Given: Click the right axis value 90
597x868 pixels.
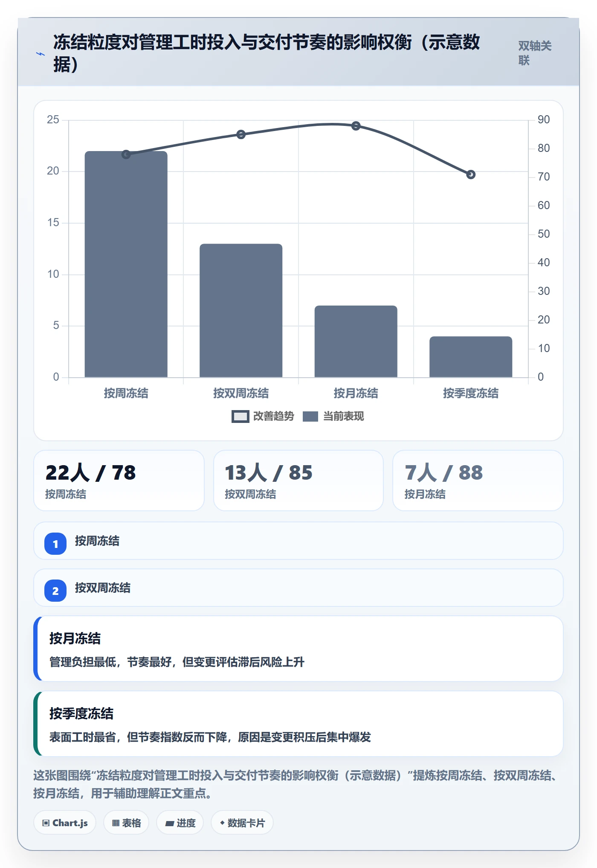Looking at the screenshot, I should pos(544,119).
